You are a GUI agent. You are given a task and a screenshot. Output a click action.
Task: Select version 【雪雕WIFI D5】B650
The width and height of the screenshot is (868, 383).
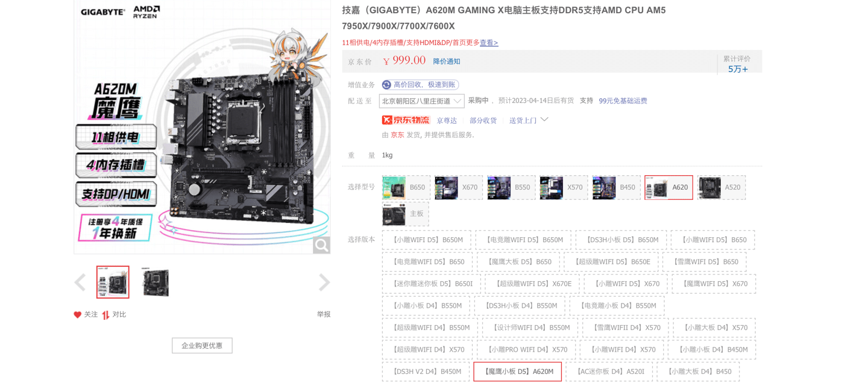coord(705,262)
